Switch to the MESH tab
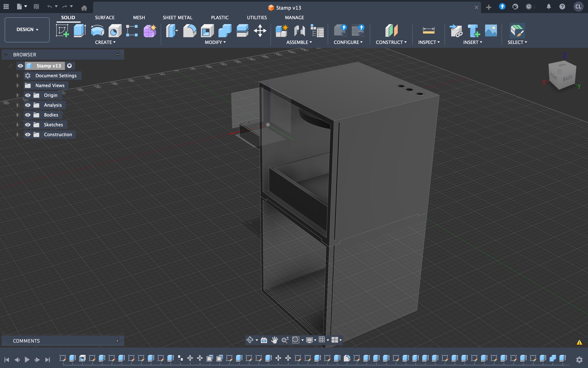This screenshot has height=368, width=588. coord(139,18)
